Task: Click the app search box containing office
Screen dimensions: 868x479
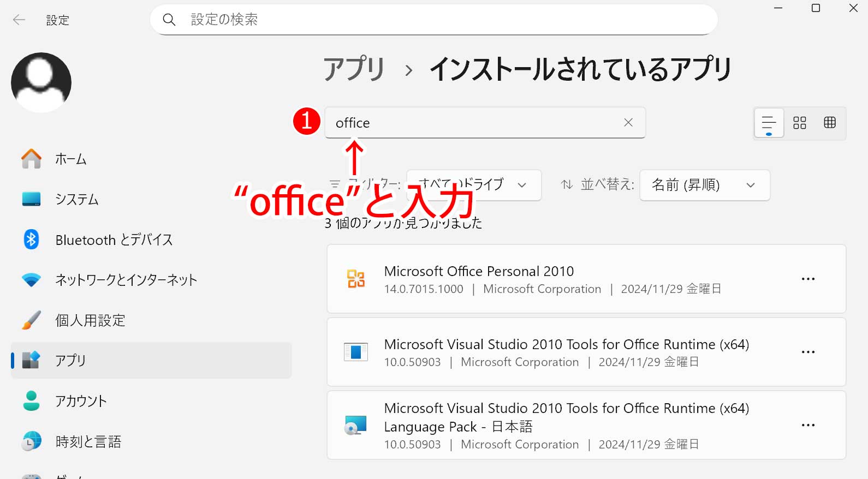Action: point(485,123)
